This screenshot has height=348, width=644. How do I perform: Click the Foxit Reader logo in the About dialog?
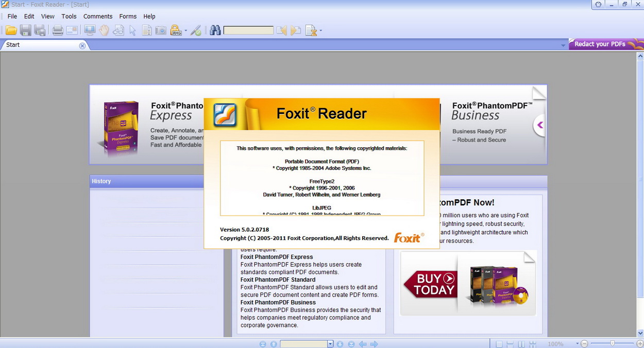pos(225,115)
